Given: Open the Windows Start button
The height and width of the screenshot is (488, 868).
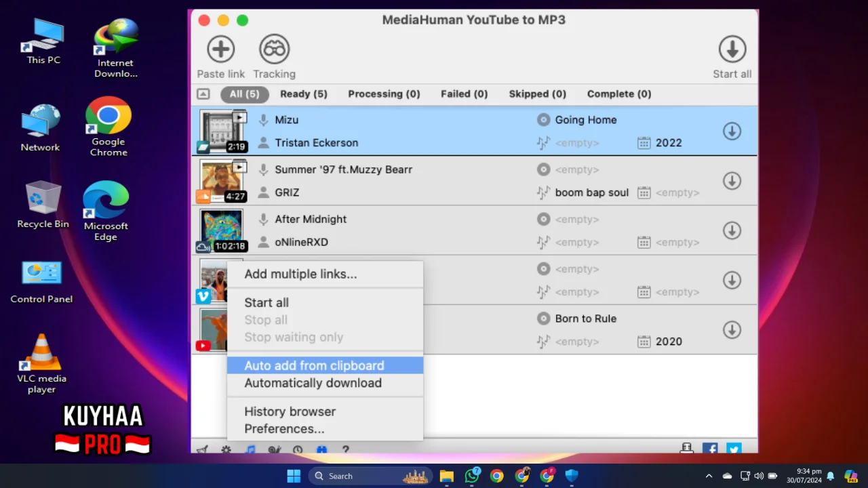Looking at the screenshot, I should tap(294, 476).
